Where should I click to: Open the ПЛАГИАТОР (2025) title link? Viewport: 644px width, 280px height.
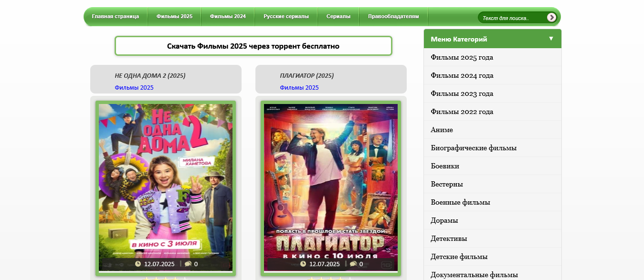(x=306, y=75)
